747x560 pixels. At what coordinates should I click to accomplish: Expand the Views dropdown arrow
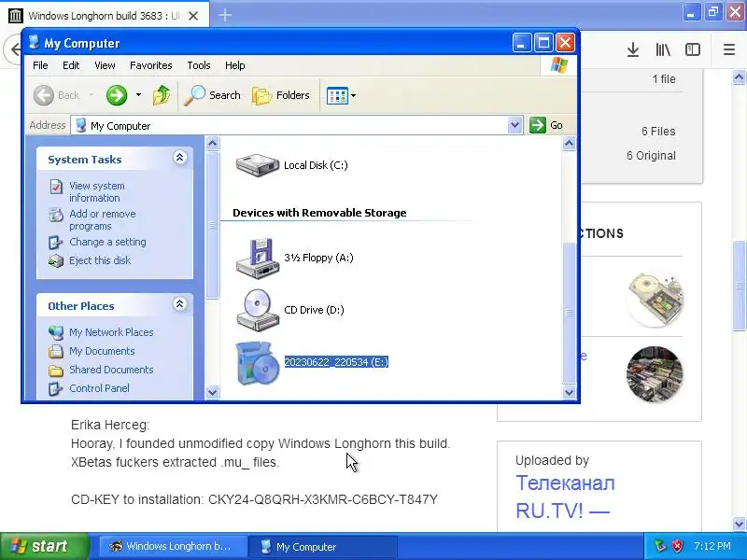tap(354, 95)
